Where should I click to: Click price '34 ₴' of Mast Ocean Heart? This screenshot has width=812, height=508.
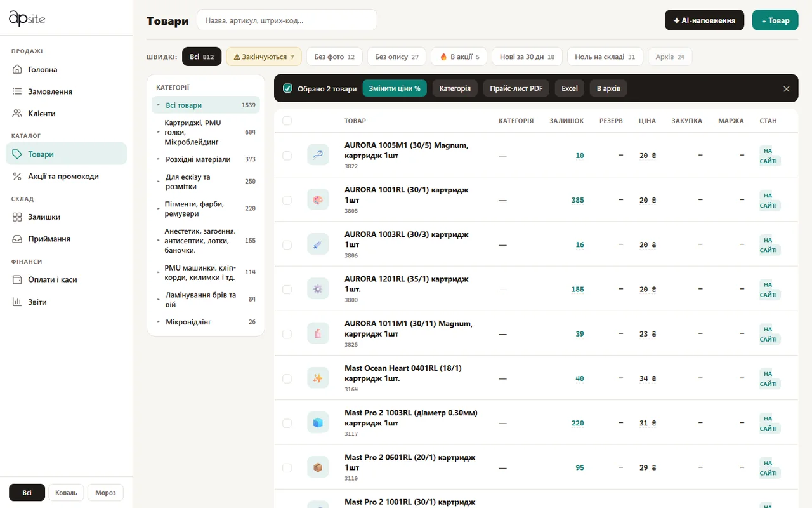pyautogui.click(x=648, y=378)
